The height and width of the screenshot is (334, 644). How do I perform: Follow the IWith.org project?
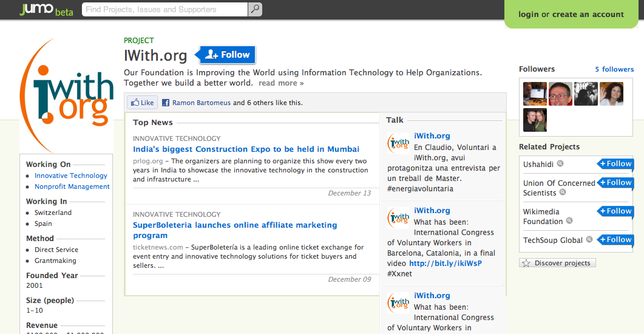tap(225, 55)
